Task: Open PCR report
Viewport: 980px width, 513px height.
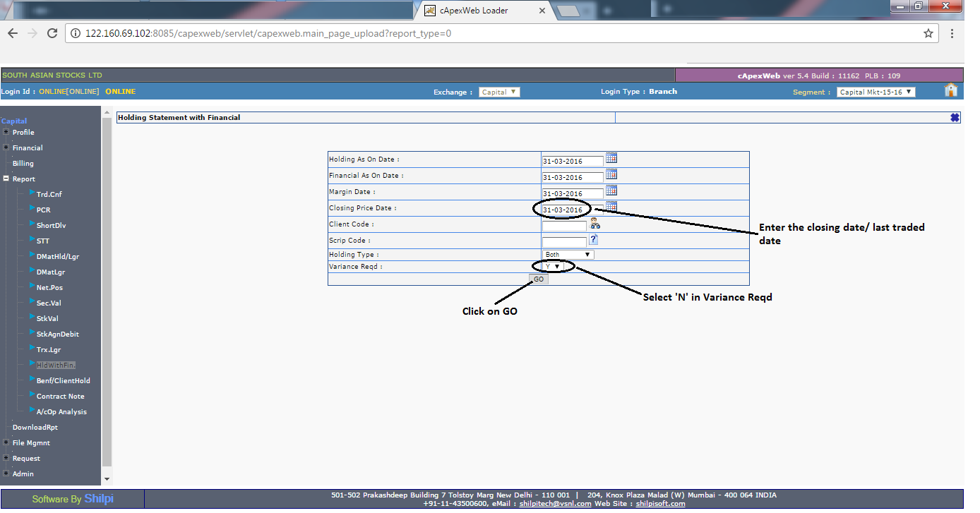Action: click(43, 210)
